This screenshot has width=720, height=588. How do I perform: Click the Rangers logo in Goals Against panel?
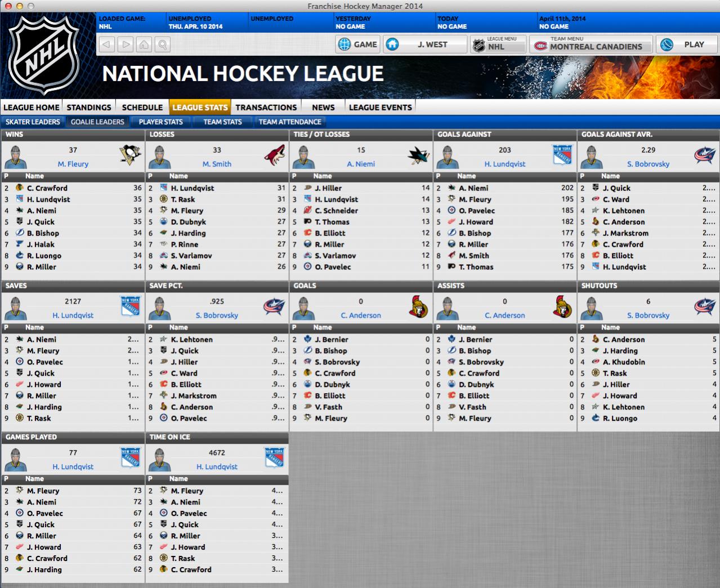[562, 155]
